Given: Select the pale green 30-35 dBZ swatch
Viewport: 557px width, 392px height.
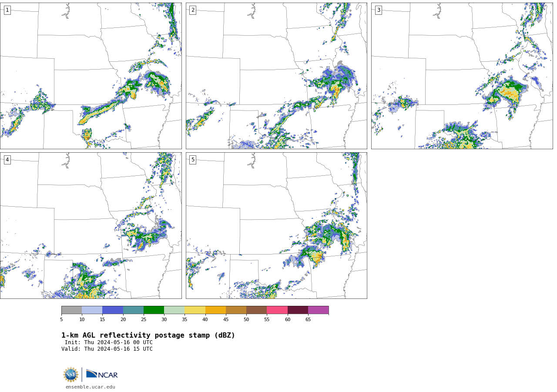Looking at the screenshot, I should [x=174, y=310].
